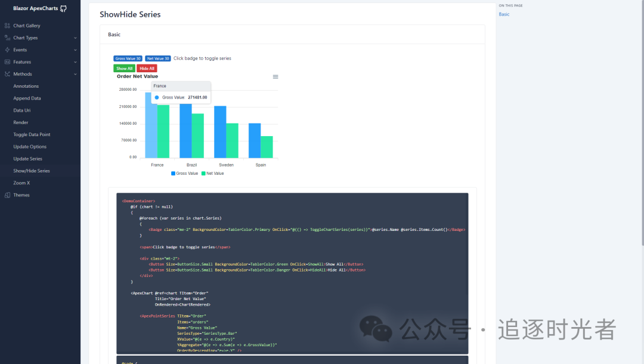
Task: Collapse the Methods section chevron
Action: tap(75, 74)
